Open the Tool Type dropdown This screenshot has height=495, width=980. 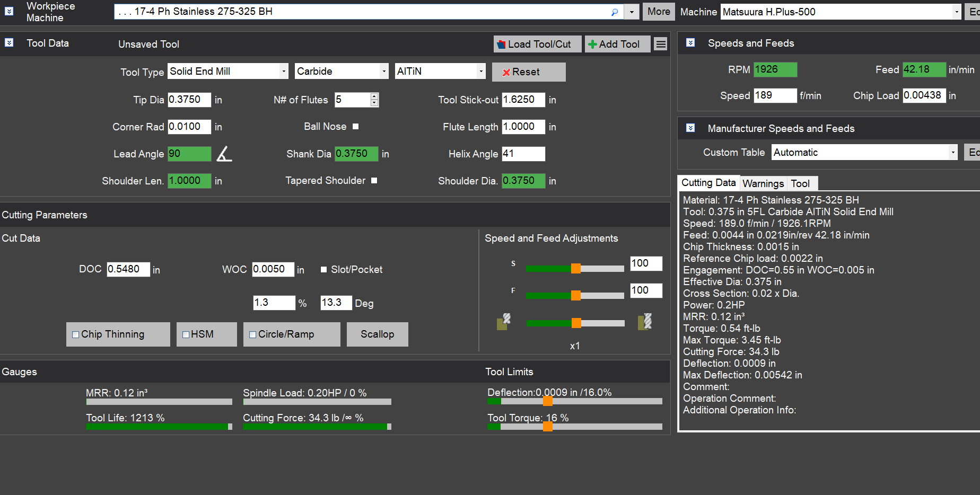pyautogui.click(x=284, y=72)
